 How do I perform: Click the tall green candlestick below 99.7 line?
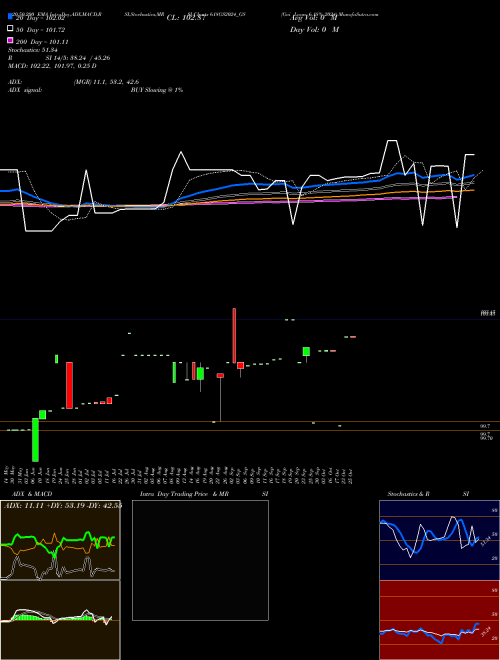pyautogui.click(x=35, y=439)
